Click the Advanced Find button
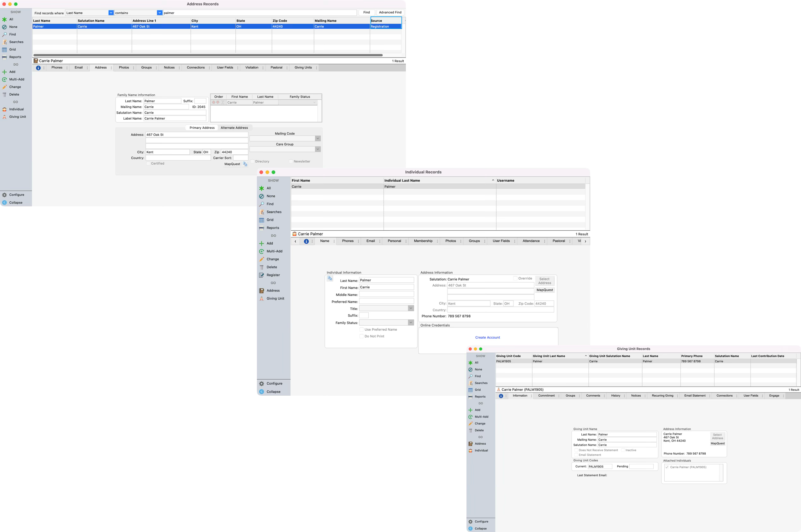This screenshot has height=532, width=801. point(390,13)
